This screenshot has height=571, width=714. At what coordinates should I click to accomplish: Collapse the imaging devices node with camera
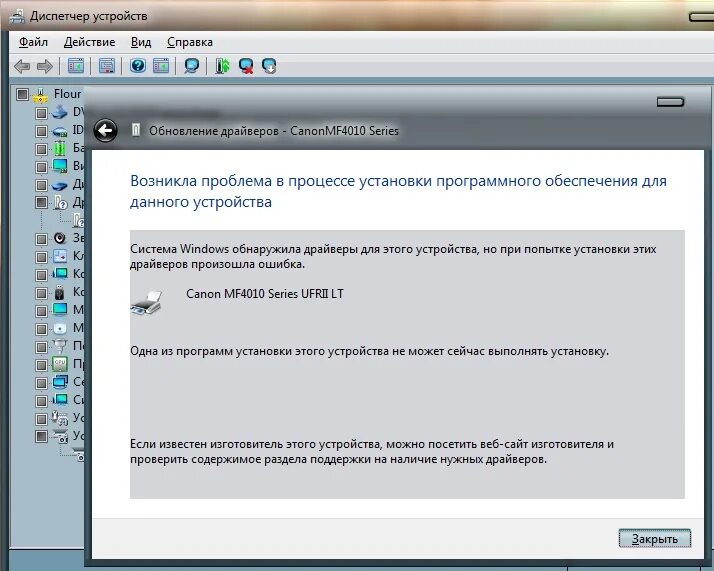[41, 436]
